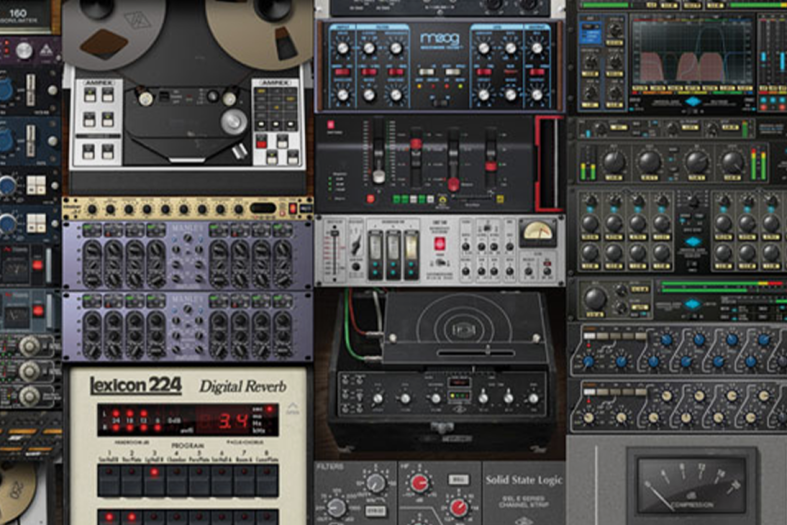The width and height of the screenshot is (787, 525).
Task: Flip the leftmost red rocker switch on Moog
Action: (x=343, y=72)
